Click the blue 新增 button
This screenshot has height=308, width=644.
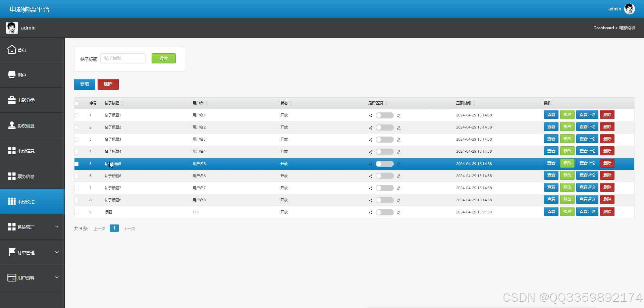[x=85, y=84]
